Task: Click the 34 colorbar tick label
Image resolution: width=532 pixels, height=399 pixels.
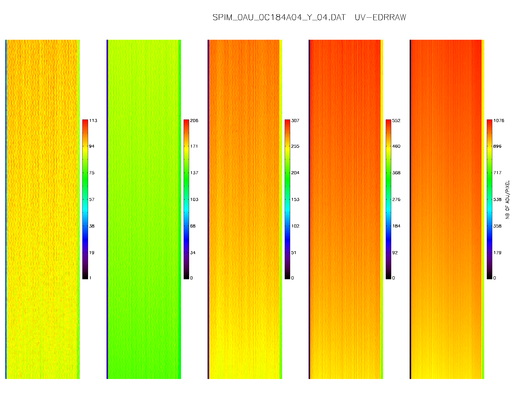Action: click(x=193, y=252)
